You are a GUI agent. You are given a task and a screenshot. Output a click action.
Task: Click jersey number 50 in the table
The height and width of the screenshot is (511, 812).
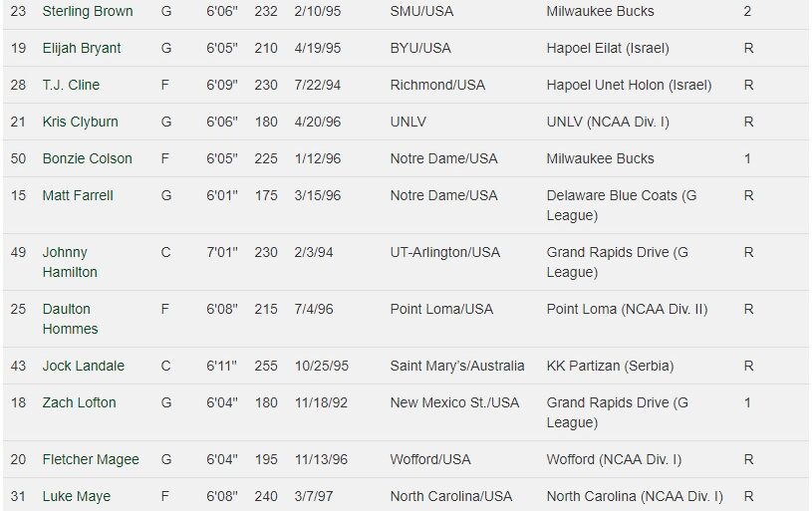click(x=19, y=158)
